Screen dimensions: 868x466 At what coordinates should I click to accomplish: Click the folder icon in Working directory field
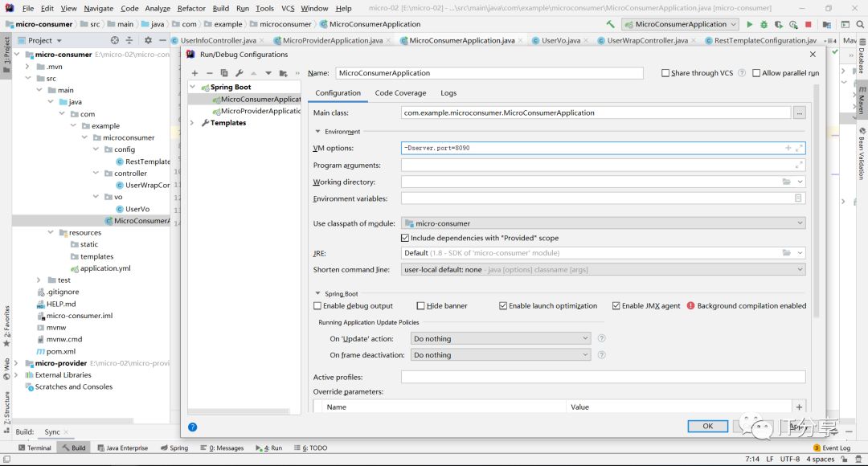786,182
